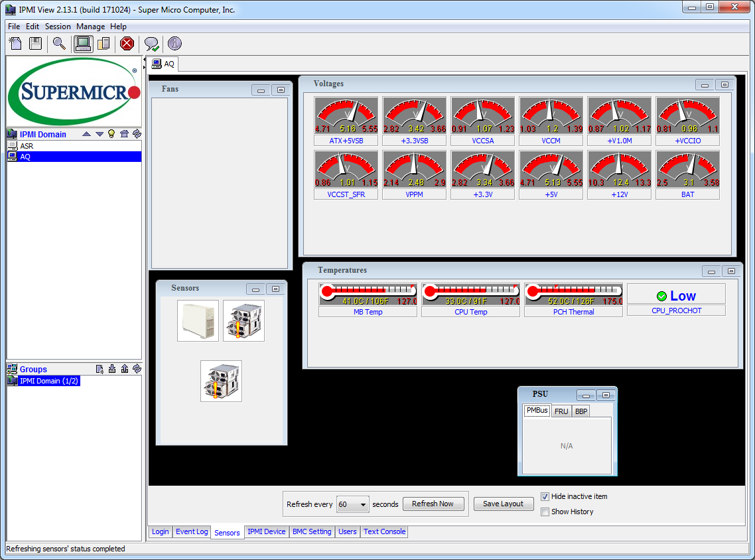Click the BAT voltage gauge
This screenshot has width=755, height=560.
687,169
